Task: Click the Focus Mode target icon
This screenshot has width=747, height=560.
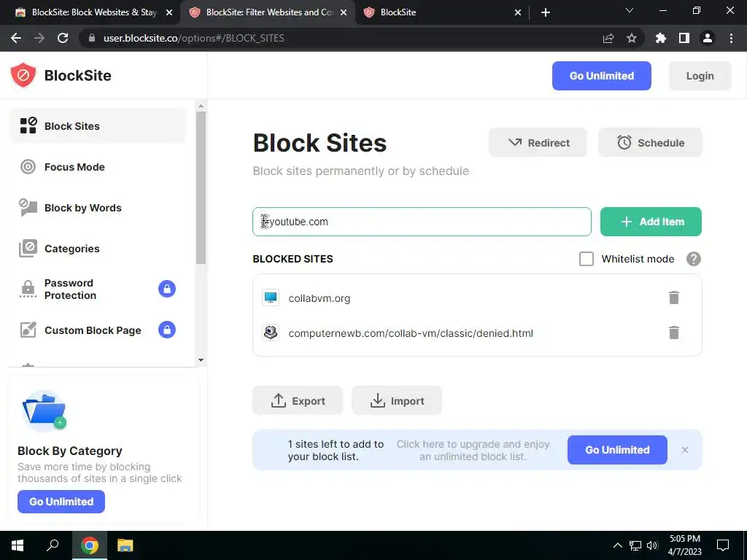Action: pyautogui.click(x=28, y=167)
